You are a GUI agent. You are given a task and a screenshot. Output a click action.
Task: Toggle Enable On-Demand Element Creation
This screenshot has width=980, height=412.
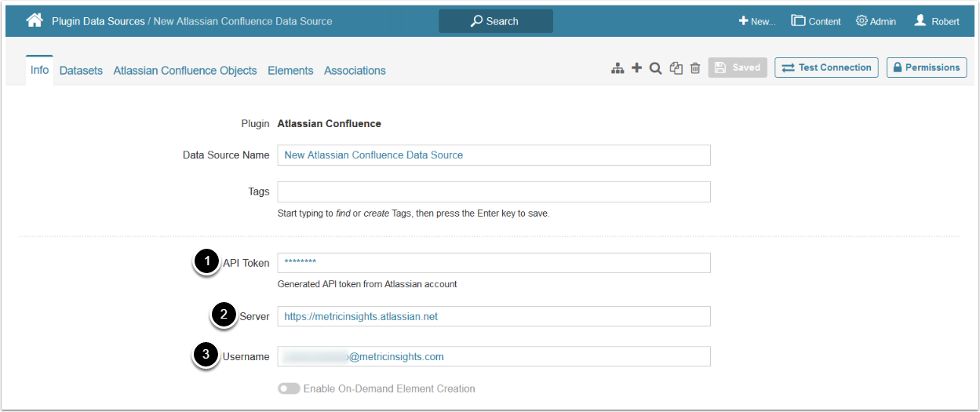pyautogui.click(x=289, y=388)
